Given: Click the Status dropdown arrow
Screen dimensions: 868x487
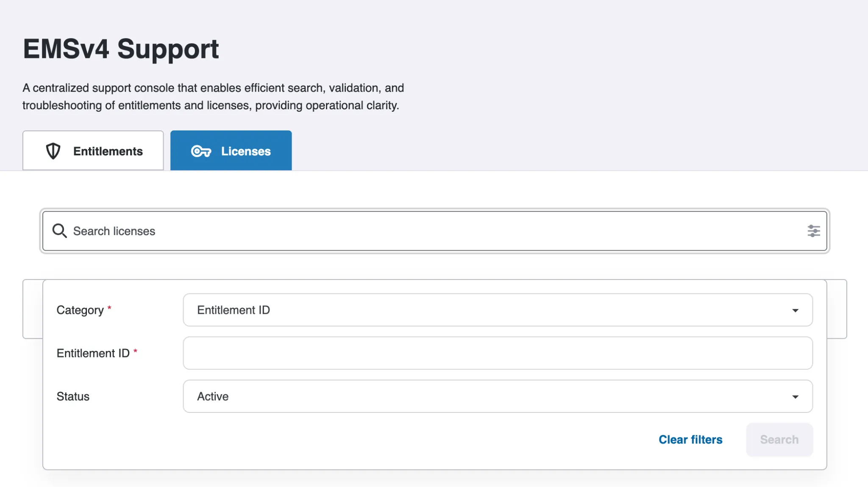Looking at the screenshot, I should tap(795, 397).
